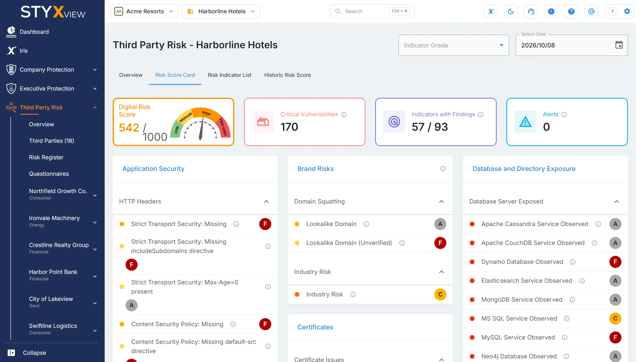Viewport: 644px width, 362px height.
Task: Click info icon for Dynamo Database Observed
Action: tap(573, 262)
